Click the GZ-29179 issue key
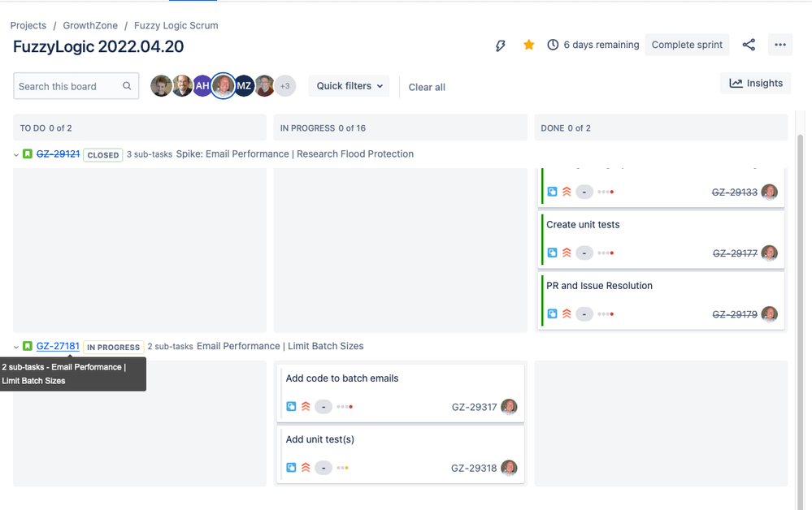The image size is (812, 510). point(735,314)
